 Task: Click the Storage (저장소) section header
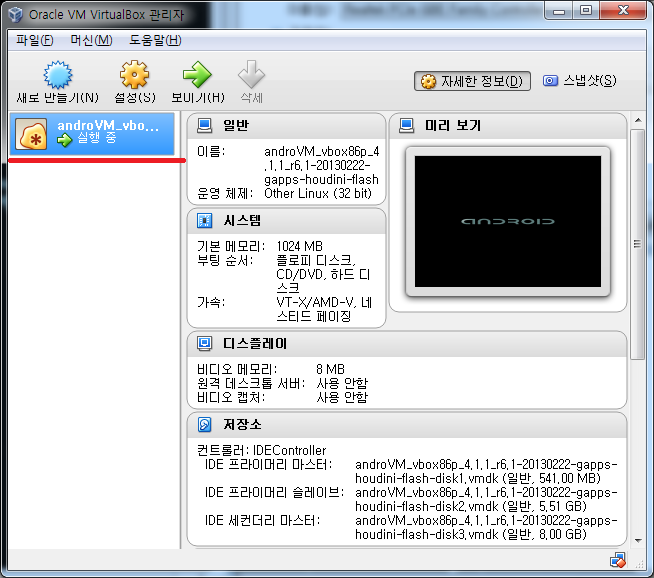pos(407,425)
